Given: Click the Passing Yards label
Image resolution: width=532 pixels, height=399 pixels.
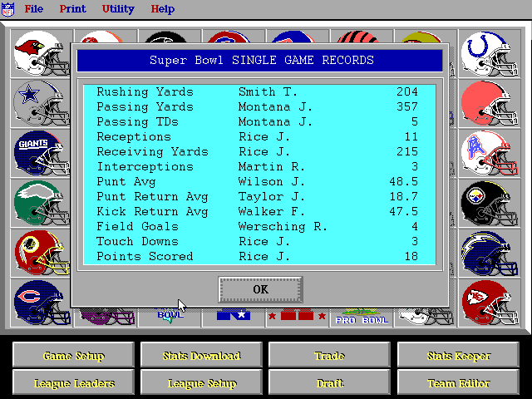Looking at the screenshot, I should (145, 107).
